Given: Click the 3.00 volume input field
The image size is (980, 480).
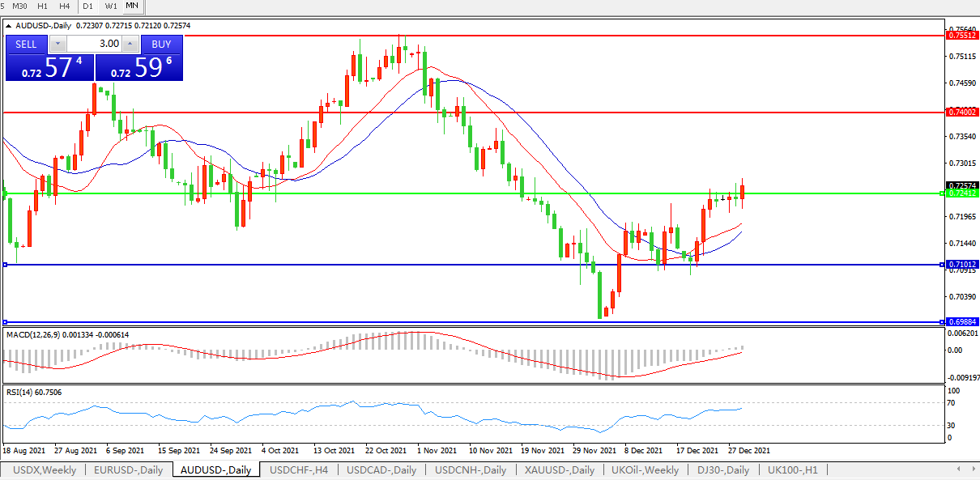Looking at the screenshot, I should [x=94, y=44].
